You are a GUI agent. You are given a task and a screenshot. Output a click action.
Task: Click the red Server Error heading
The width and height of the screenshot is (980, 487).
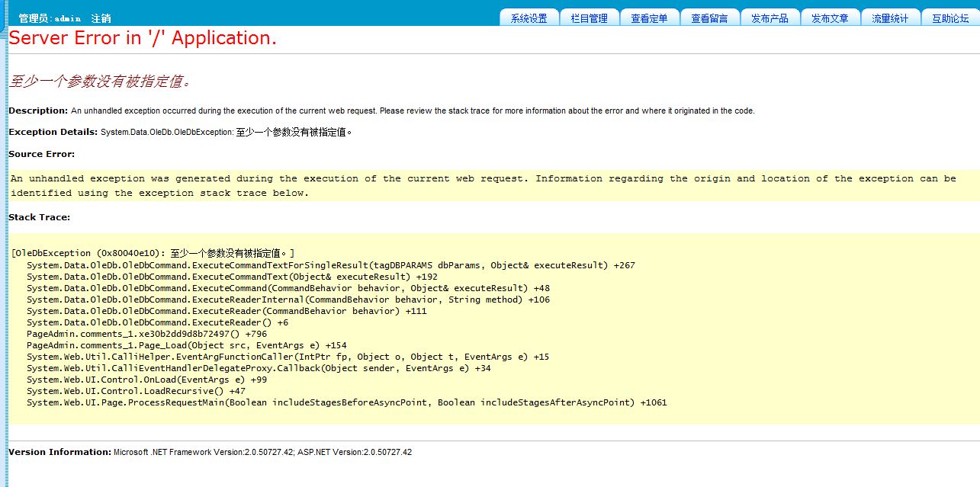point(143,38)
